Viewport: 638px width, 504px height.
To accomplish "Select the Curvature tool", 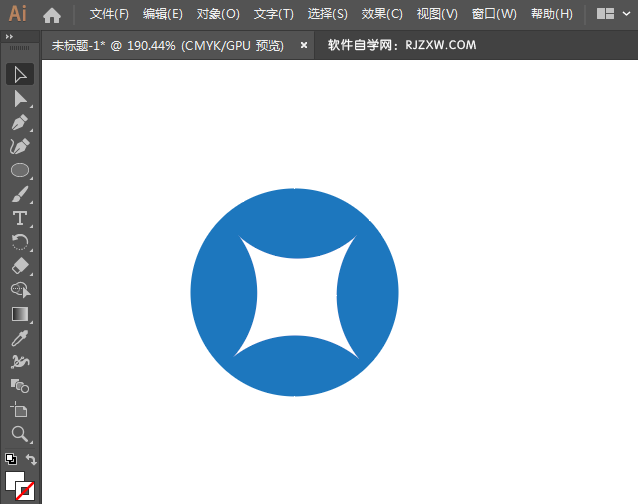I will pos(20,146).
